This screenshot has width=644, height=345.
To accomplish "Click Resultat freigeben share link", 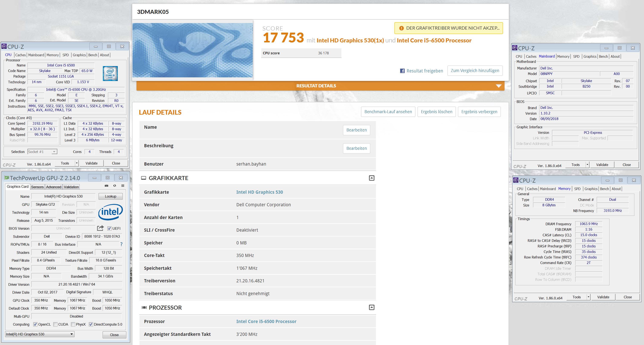I will tap(425, 71).
